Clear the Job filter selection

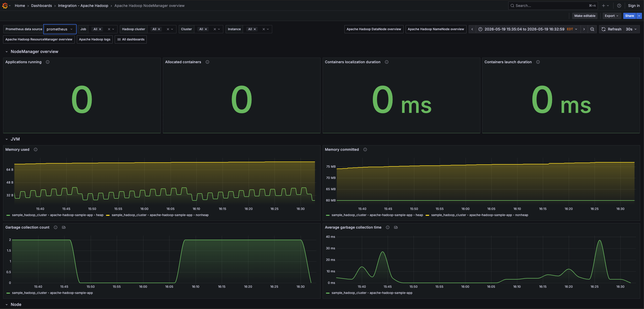109,29
